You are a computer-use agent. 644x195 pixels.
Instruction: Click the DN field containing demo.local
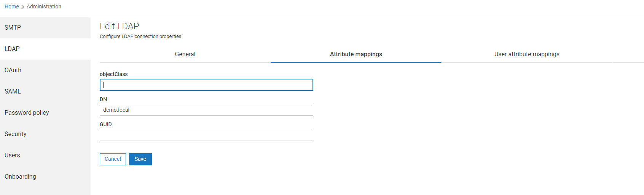206,110
